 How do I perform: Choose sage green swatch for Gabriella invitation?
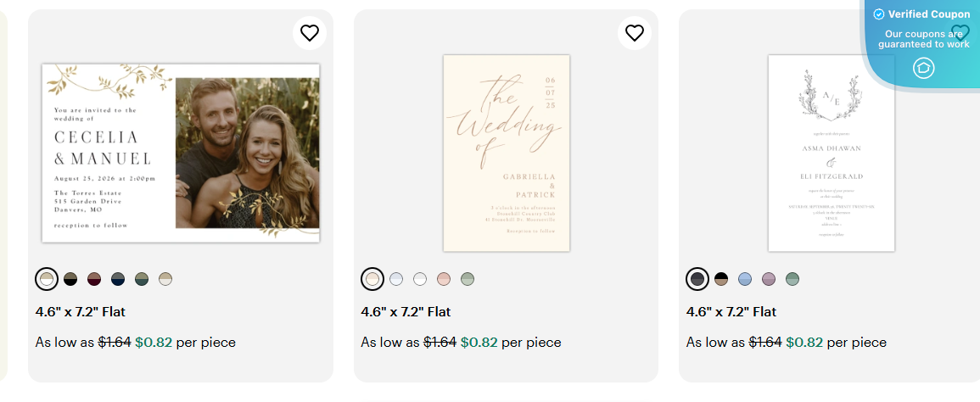(468, 279)
